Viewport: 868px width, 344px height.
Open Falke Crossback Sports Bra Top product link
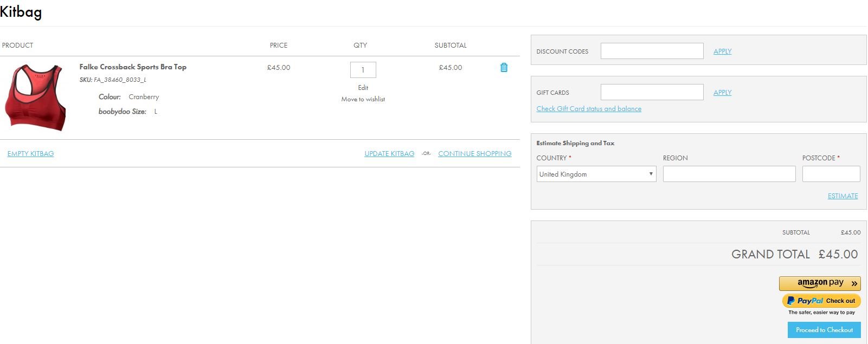(133, 67)
